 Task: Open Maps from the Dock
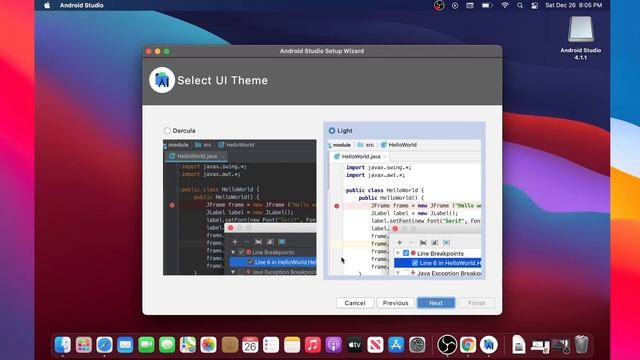click(188, 345)
